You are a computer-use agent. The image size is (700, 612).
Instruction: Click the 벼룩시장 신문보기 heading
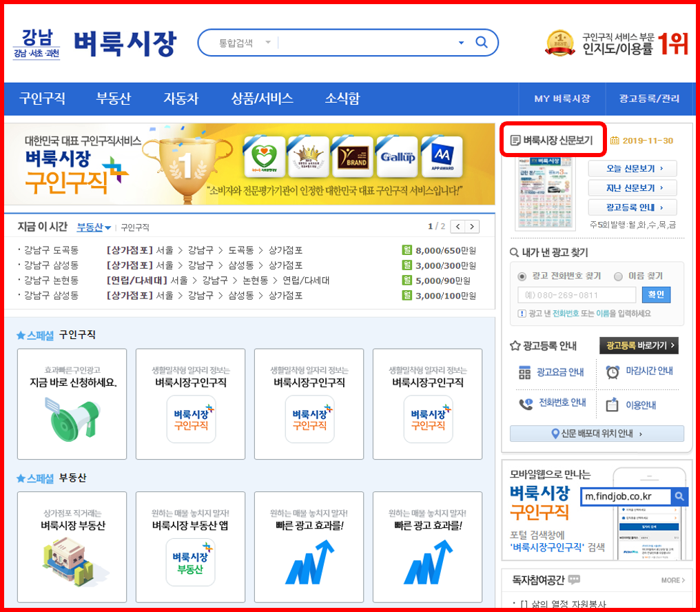(553, 141)
